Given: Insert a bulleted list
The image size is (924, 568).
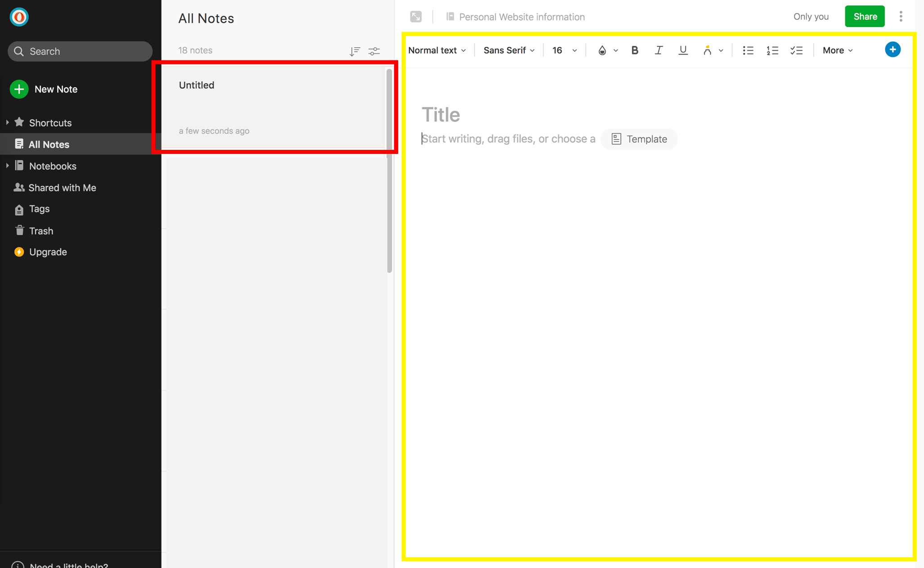Looking at the screenshot, I should tap(748, 50).
